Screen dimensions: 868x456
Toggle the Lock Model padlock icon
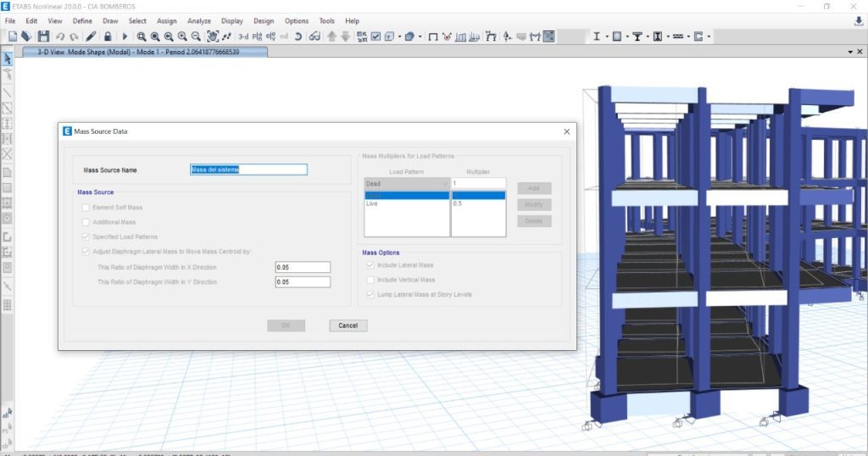coord(108,36)
